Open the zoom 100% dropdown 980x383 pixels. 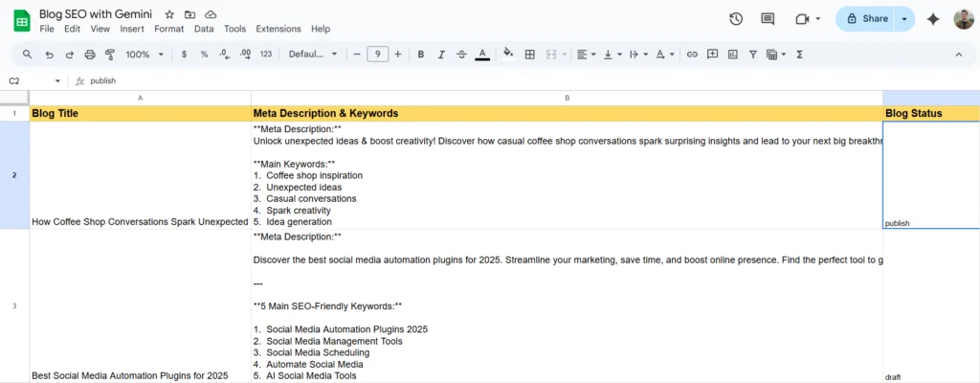tap(144, 55)
